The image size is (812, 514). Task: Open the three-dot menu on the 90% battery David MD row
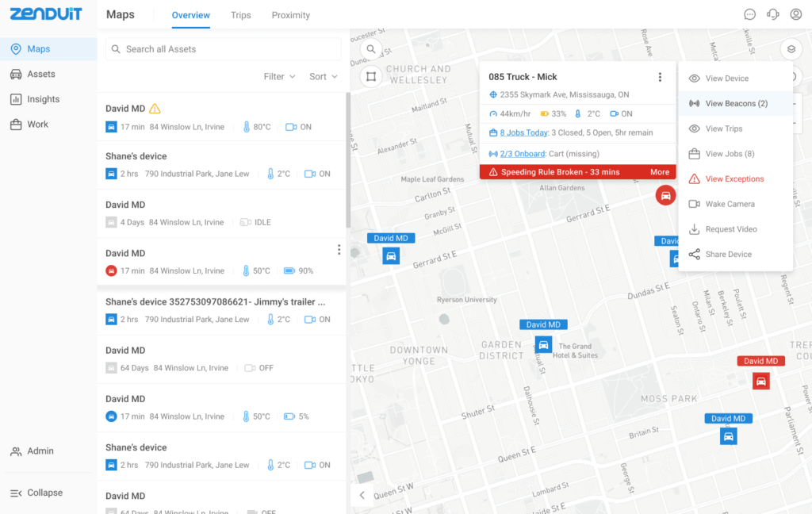(x=339, y=250)
